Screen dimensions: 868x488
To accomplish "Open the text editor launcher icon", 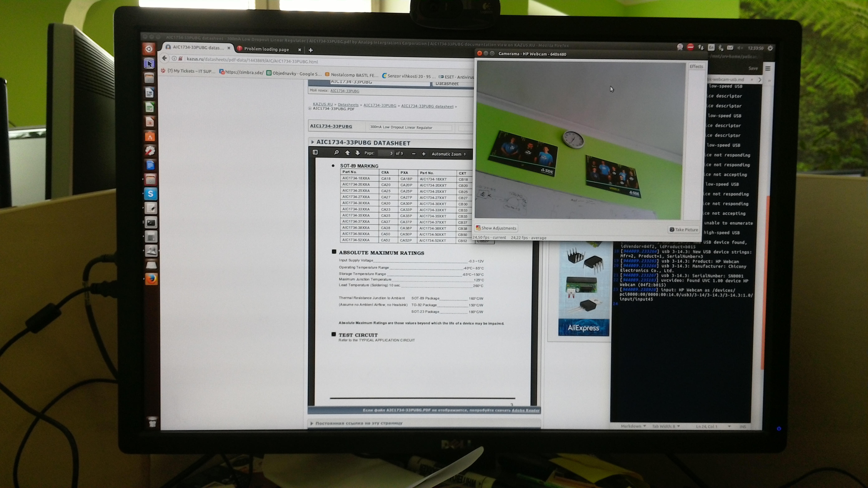I will coord(151,208).
